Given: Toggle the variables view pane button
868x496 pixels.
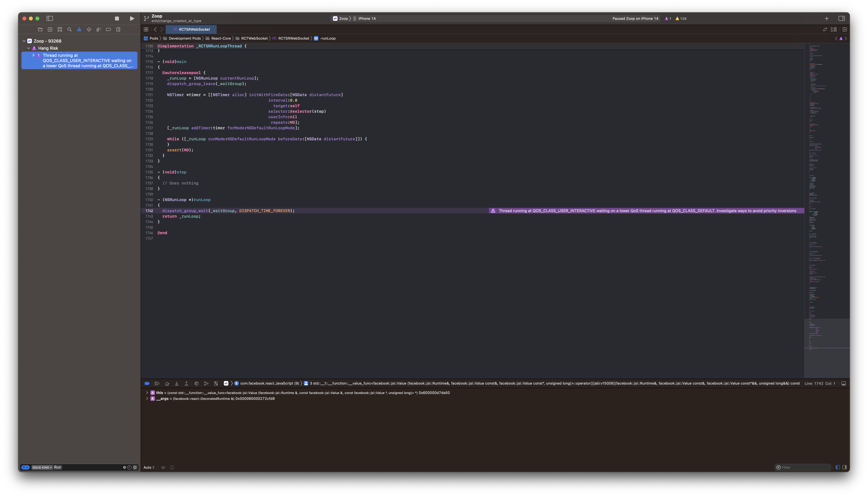Looking at the screenshot, I should [x=838, y=467].
